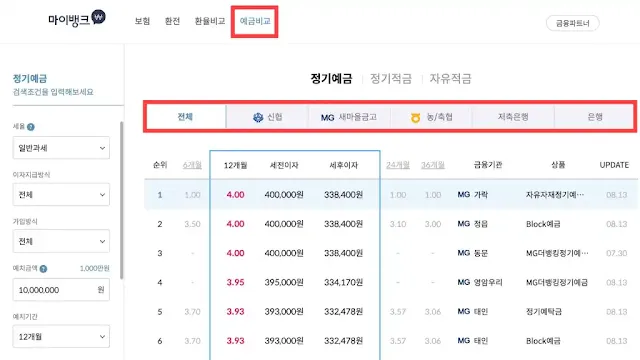The width and height of the screenshot is (640, 360).
Task: Click the 금융파트너 button
Action: pyautogui.click(x=573, y=23)
